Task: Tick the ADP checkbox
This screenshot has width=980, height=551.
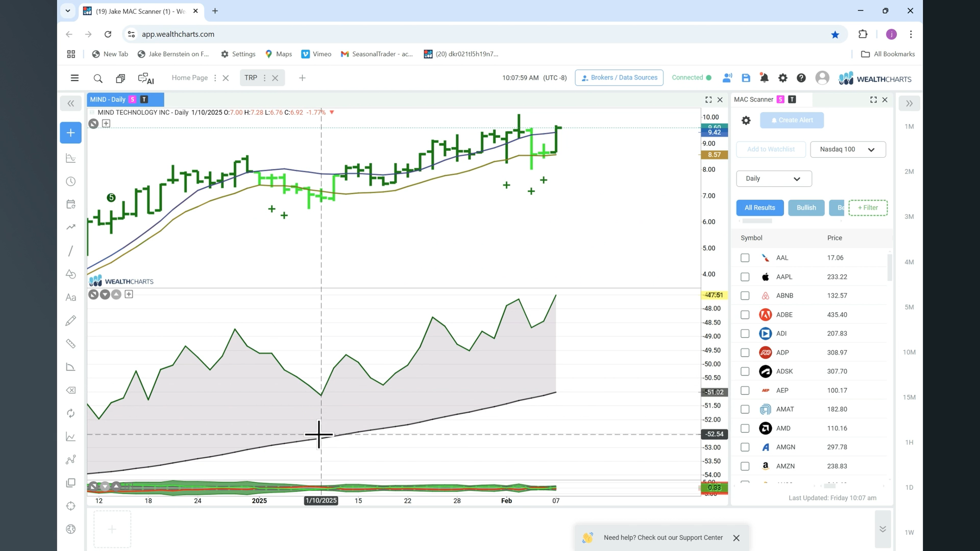Action: point(745,353)
